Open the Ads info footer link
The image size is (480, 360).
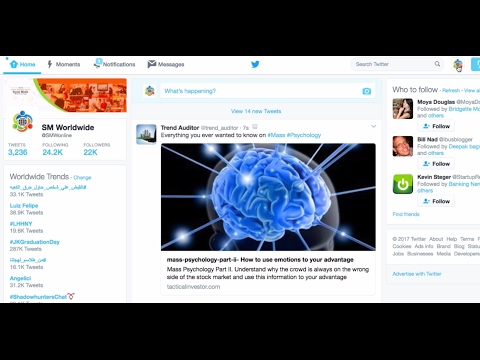point(424,246)
